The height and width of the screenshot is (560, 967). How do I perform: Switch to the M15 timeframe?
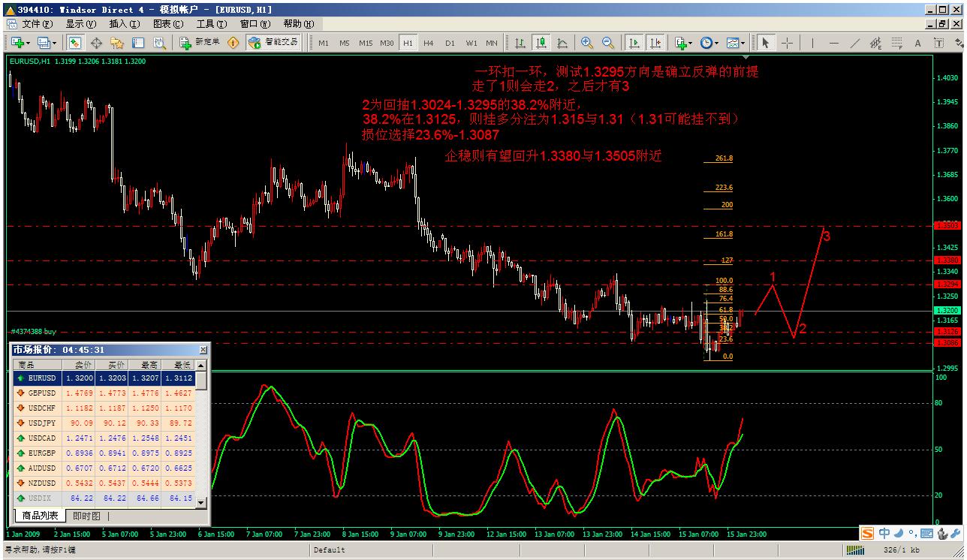(366, 43)
